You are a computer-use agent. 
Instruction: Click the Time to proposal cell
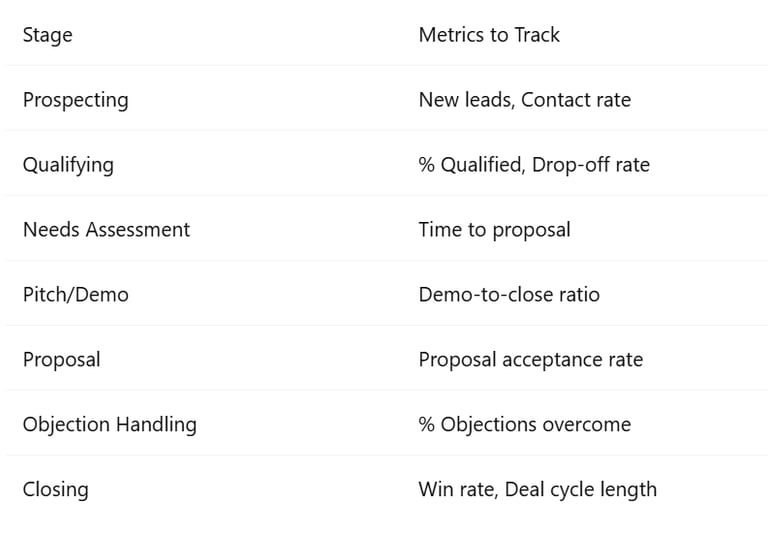click(x=494, y=230)
